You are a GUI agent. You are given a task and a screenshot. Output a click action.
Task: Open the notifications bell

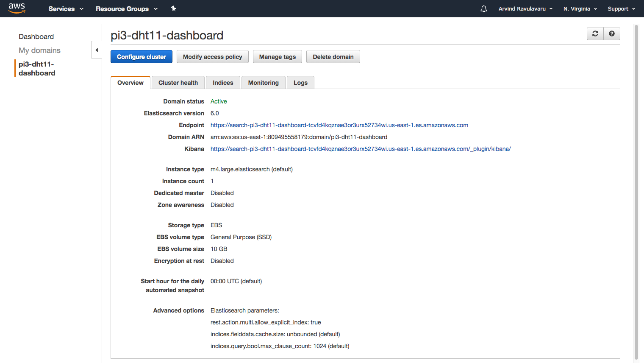click(484, 8)
